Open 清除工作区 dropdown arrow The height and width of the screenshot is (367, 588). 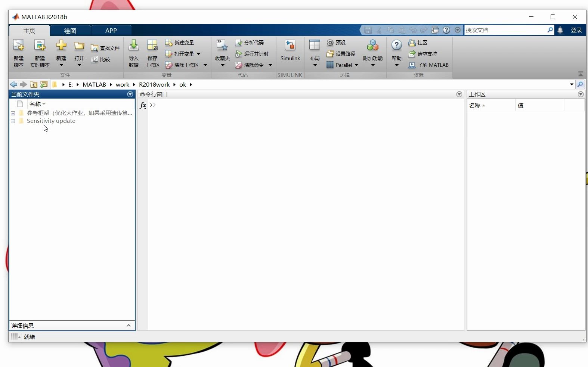click(205, 65)
